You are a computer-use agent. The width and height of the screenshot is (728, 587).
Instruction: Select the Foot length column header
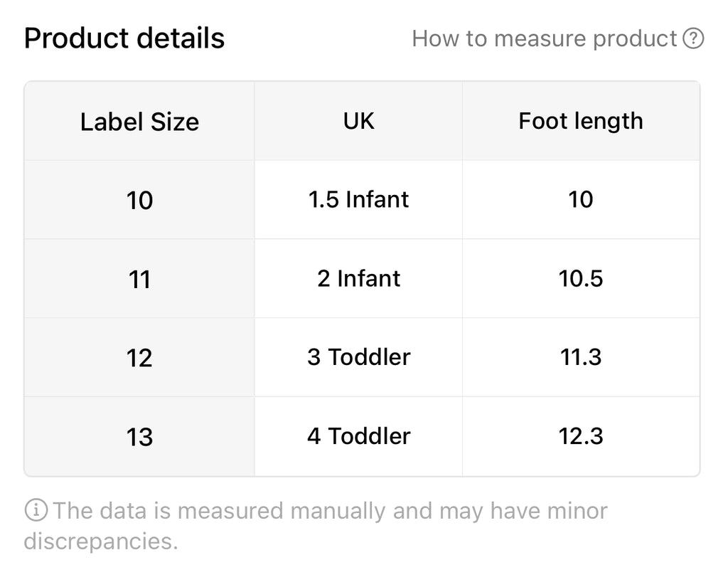pyautogui.click(x=581, y=121)
